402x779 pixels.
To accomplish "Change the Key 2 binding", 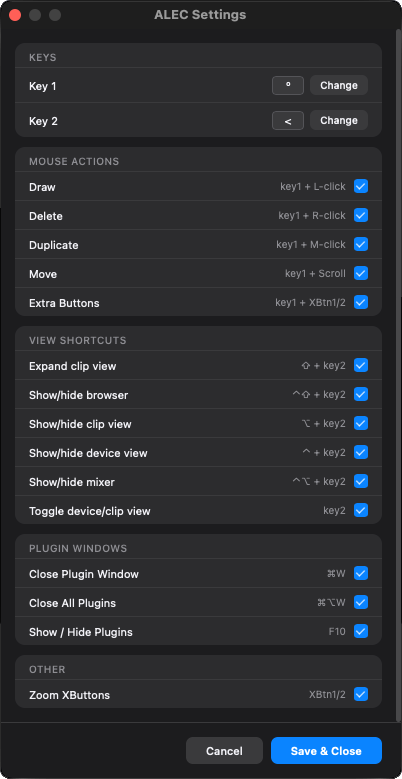I will coord(339,120).
